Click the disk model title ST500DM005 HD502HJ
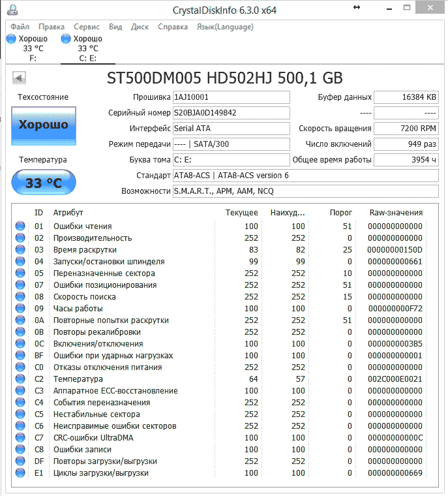The width and height of the screenshot is (448, 496). (189, 78)
